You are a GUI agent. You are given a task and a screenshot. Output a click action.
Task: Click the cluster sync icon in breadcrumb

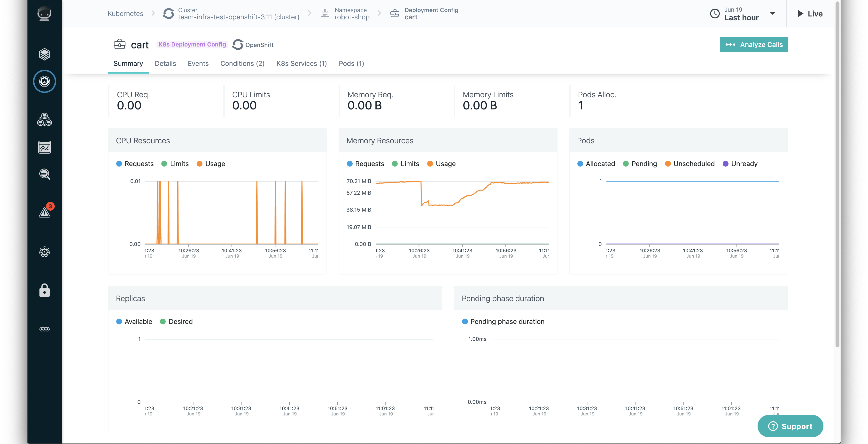[x=169, y=14]
